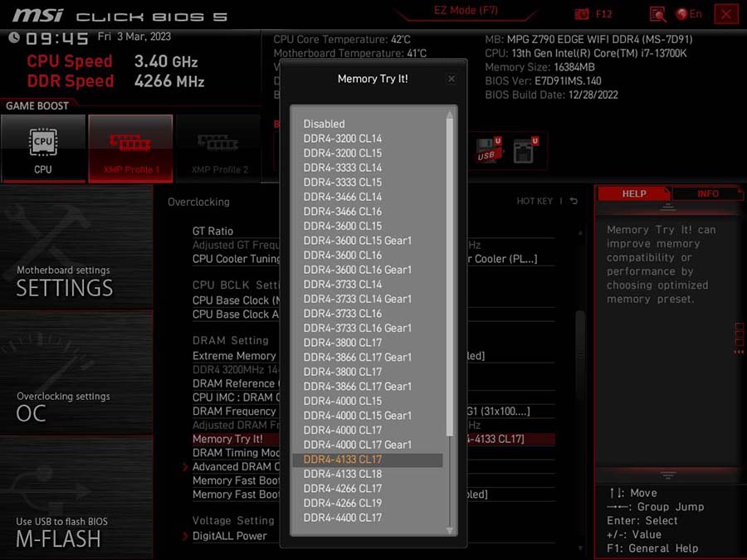Screen dimensions: 747x560
Task: Select DDR4-3466 CL16 preset
Action: click(343, 212)
